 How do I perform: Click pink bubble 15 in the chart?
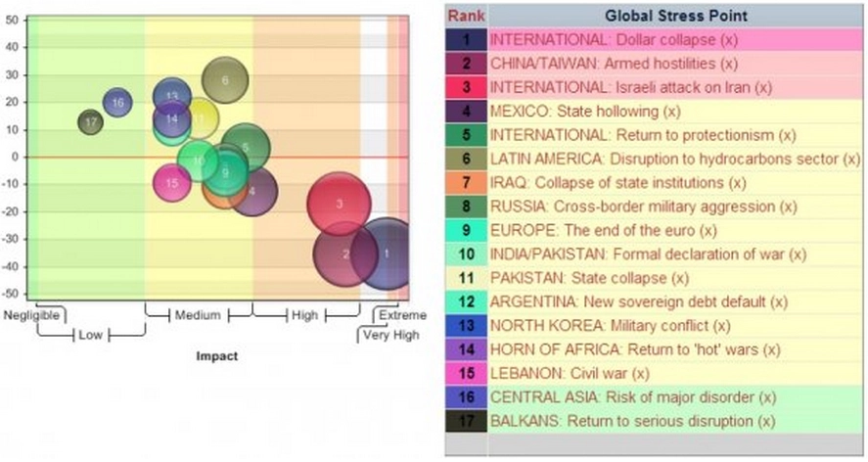[172, 183]
